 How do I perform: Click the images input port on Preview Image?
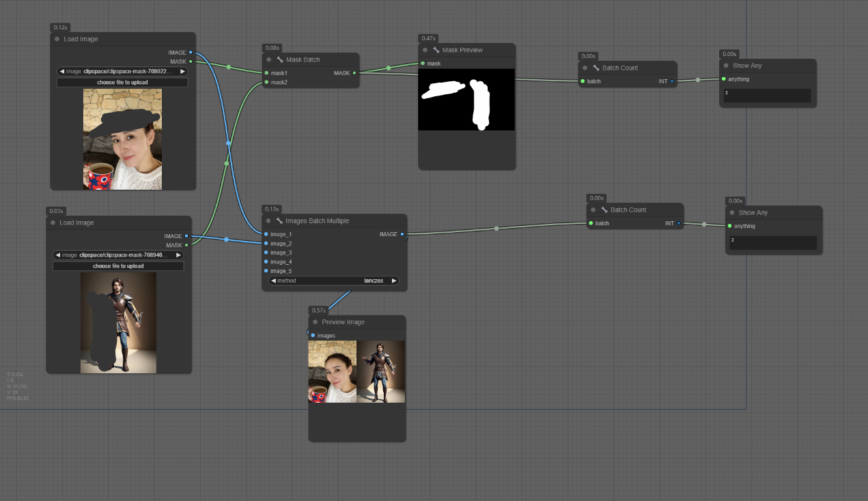[313, 335]
